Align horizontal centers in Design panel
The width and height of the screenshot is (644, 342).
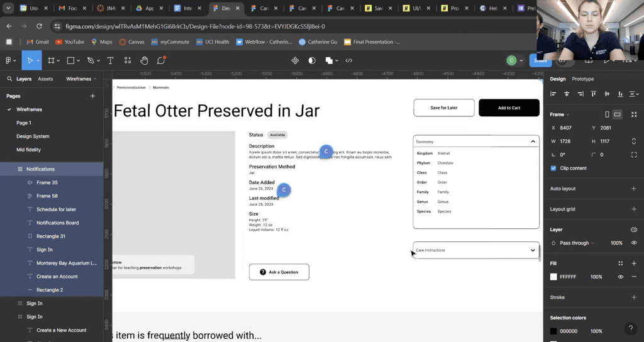[567, 94]
